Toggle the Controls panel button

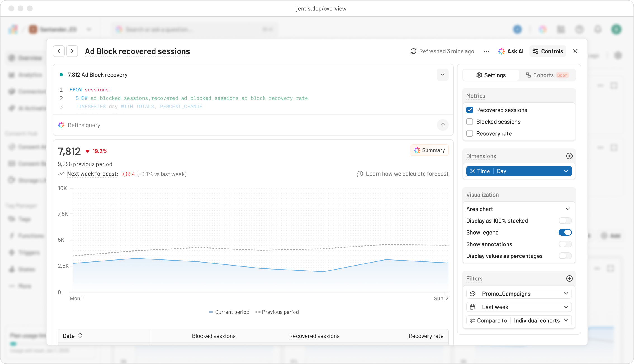click(548, 51)
